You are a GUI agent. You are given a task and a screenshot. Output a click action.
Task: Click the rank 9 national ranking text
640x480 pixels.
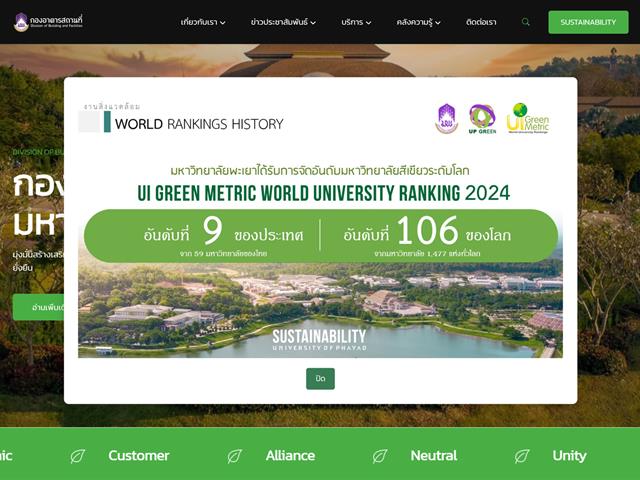click(223, 236)
